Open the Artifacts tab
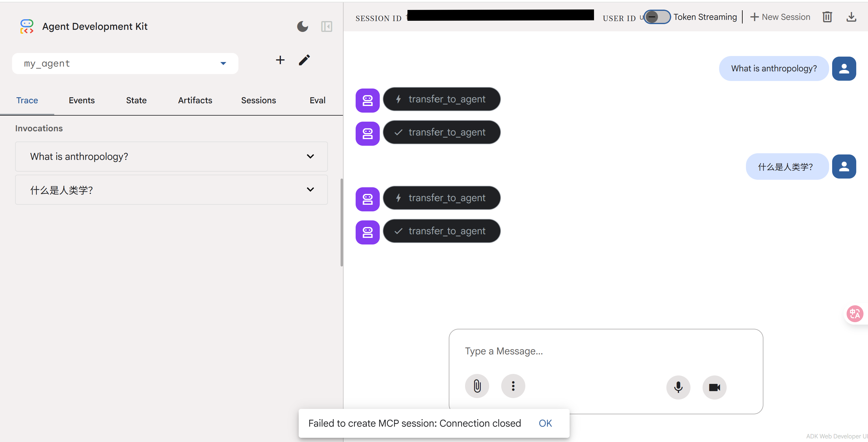 (x=195, y=100)
